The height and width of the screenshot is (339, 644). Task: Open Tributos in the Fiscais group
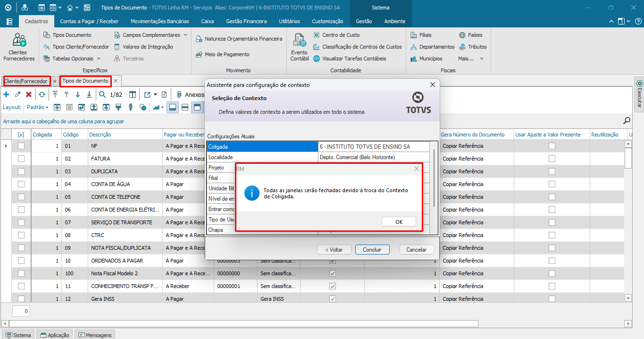tap(473, 47)
